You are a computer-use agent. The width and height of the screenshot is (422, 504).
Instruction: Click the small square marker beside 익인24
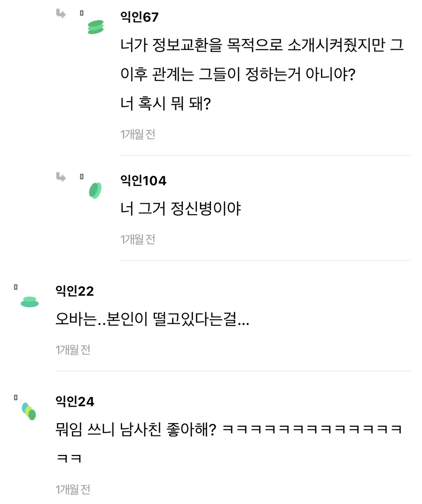click(x=16, y=398)
